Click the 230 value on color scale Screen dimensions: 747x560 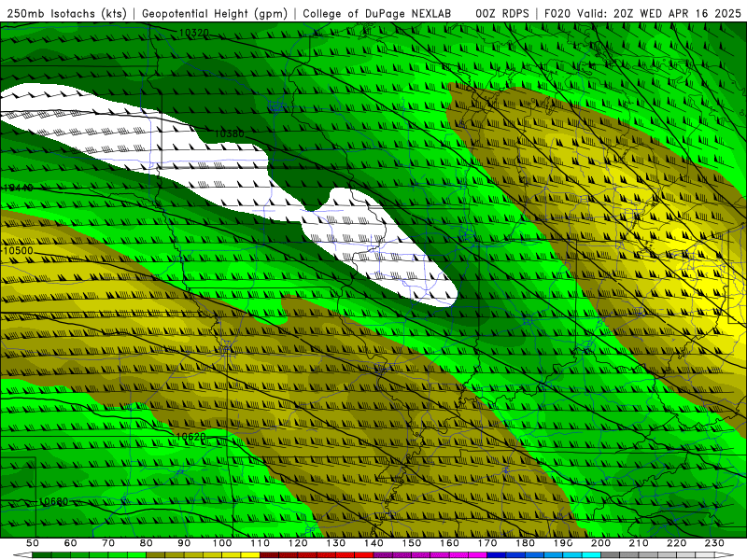(715, 543)
